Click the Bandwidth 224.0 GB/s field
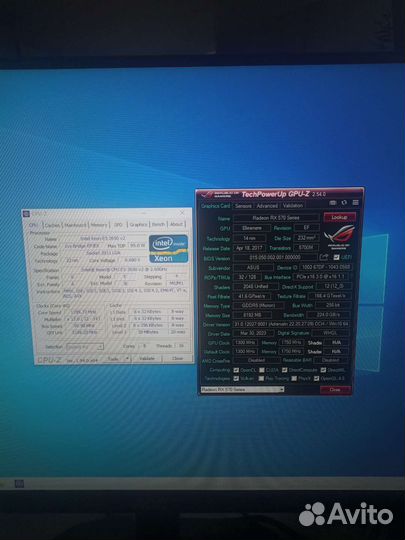The width and height of the screenshot is (405, 540). coord(329,315)
